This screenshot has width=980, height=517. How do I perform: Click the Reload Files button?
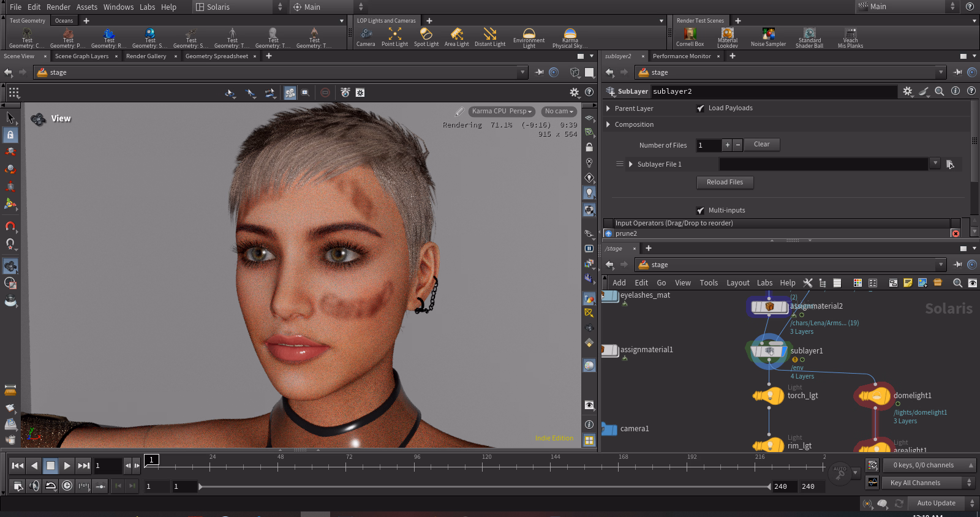(x=725, y=183)
